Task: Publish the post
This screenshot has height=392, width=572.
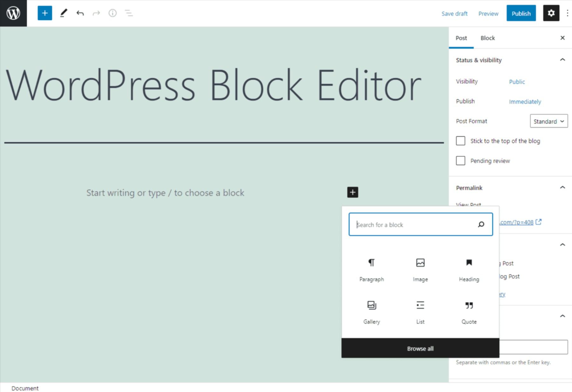Action: pyautogui.click(x=521, y=13)
